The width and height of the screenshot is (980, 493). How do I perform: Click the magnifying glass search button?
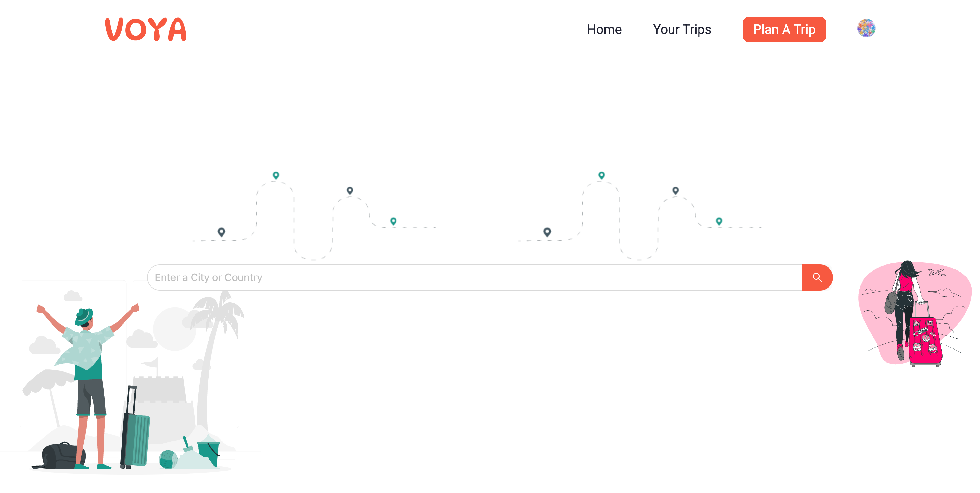817,277
